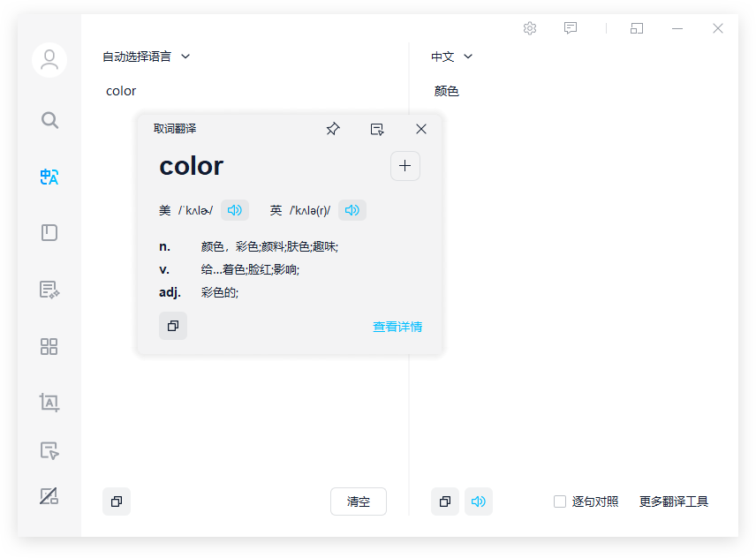Pin the word lookup popup
The width and height of the screenshot is (756, 558).
tap(333, 129)
